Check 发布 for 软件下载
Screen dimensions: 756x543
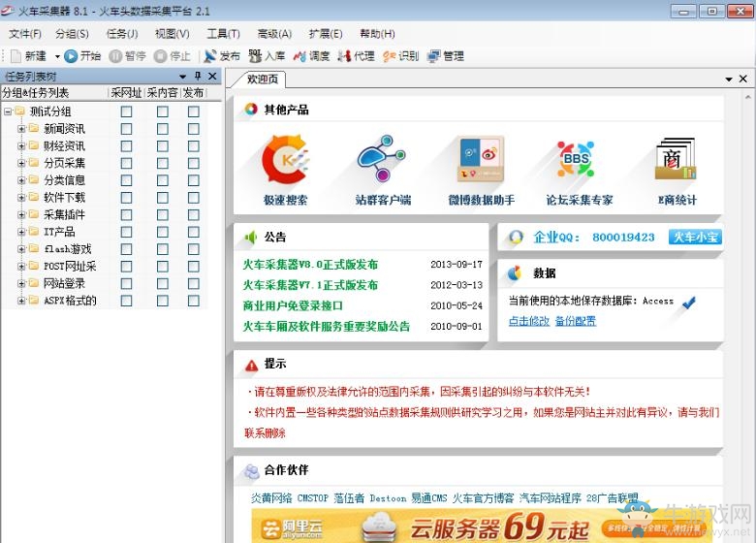193,198
